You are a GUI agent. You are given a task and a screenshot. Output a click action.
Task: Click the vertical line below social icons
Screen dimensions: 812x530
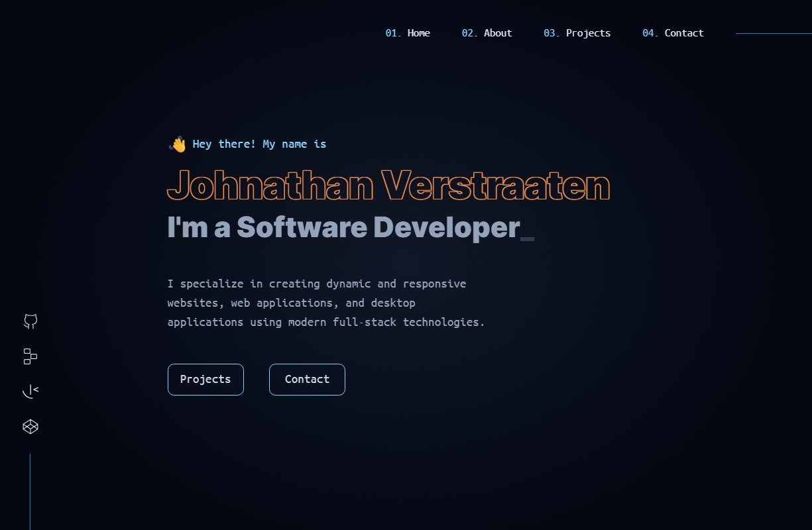click(30, 490)
